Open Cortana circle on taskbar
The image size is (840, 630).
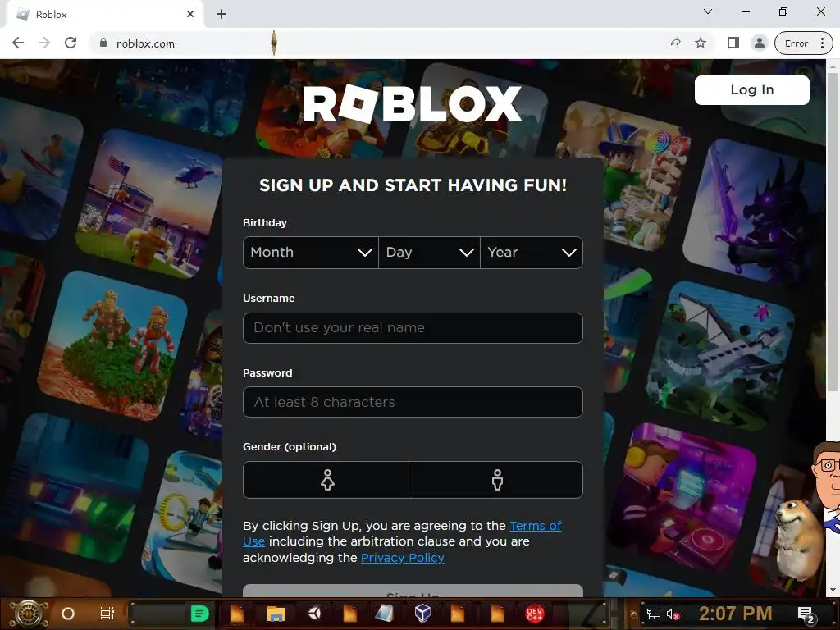(x=68, y=614)
